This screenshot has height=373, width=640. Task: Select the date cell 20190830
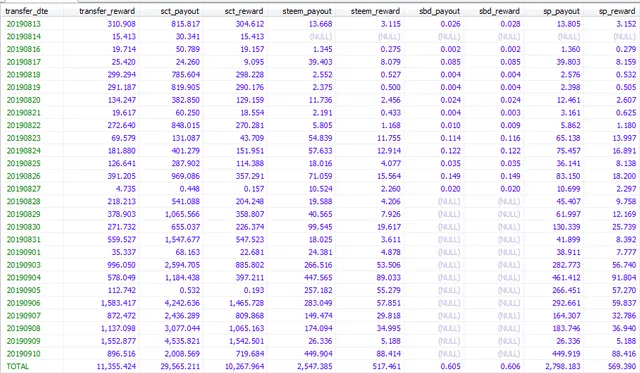[x=24, y=226]
